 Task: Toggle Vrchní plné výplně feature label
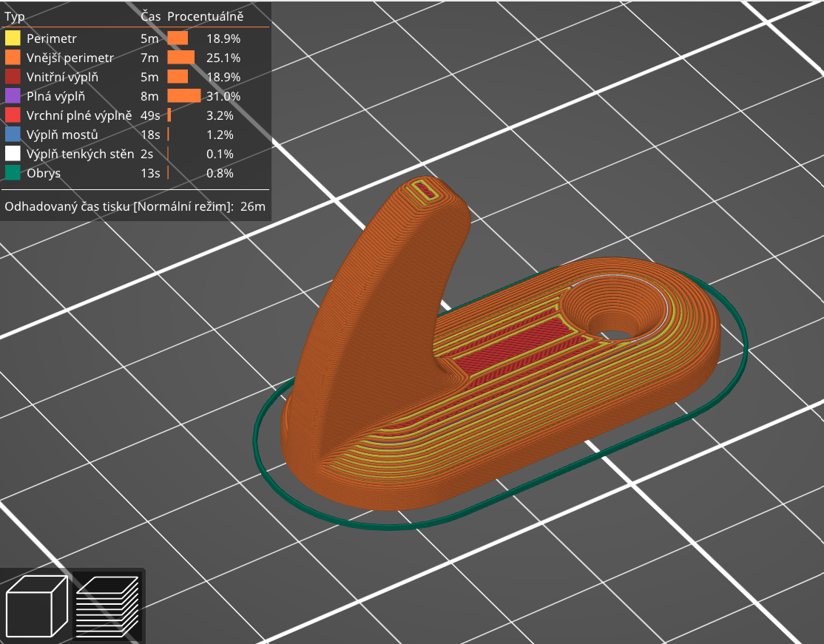coord(79,115)
